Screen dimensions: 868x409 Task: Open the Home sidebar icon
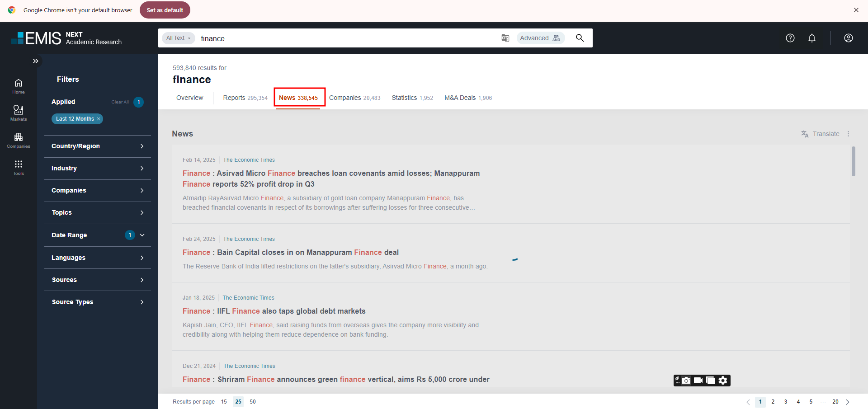pyautogui.click(x=19, y=86)
